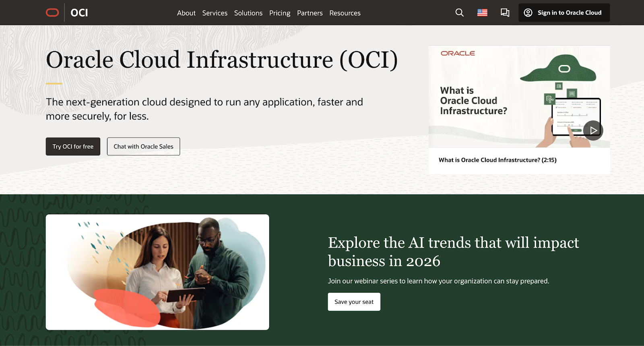This screenshot has width=644, height=346.
Task: Click the Save your seat button
Action: [354, 302]
